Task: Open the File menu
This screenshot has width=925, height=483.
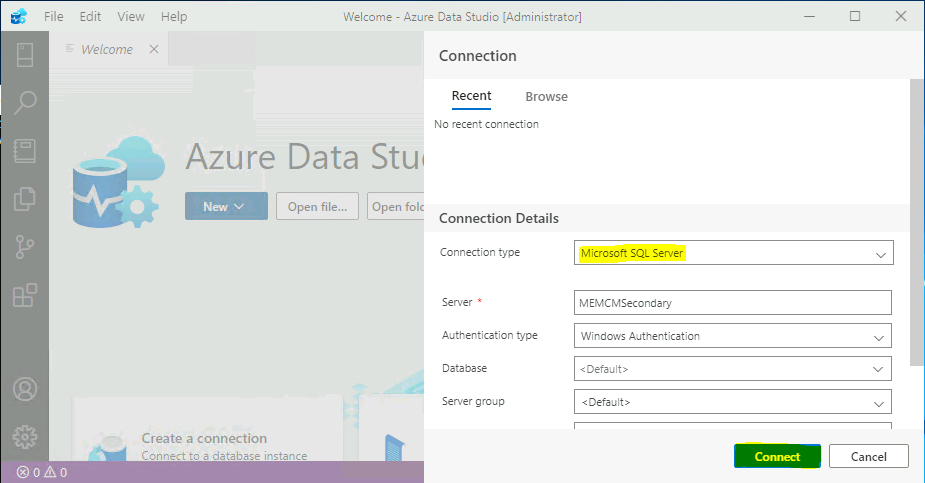Action: tap(54, 17)
